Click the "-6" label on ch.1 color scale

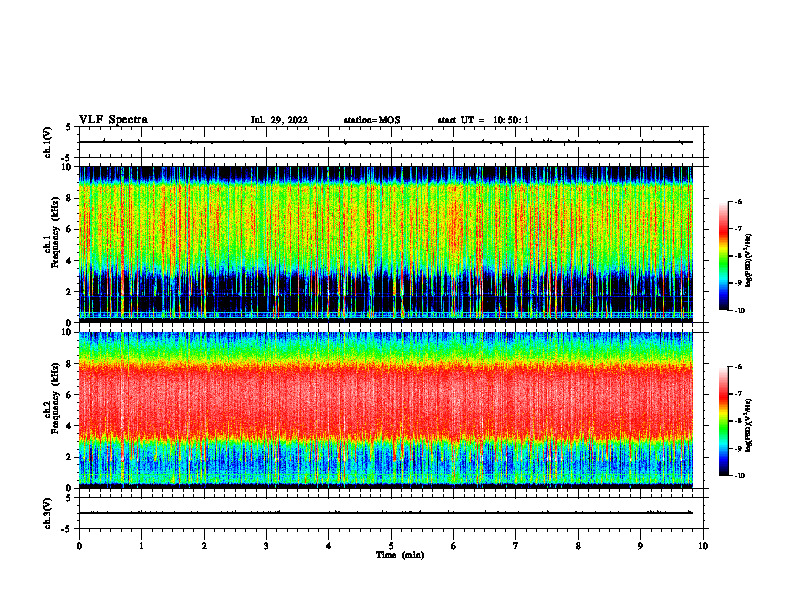(738, 201)
